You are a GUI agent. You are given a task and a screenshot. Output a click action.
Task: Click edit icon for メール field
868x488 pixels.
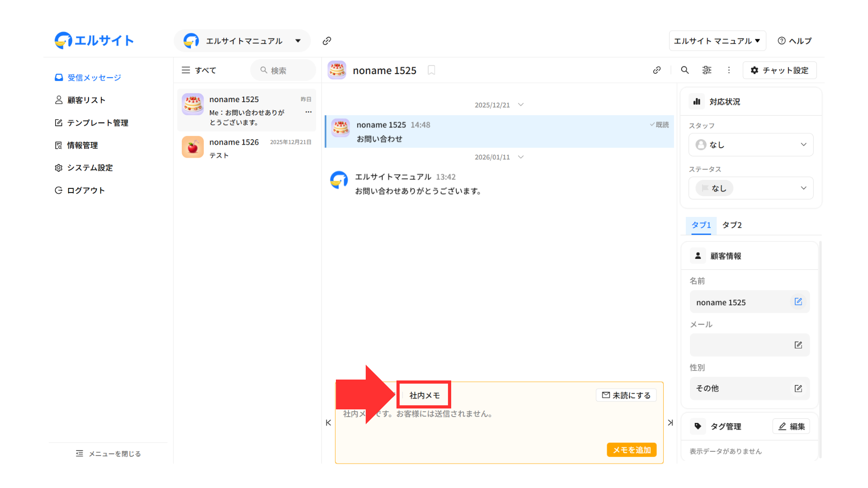tap(798, 345)
